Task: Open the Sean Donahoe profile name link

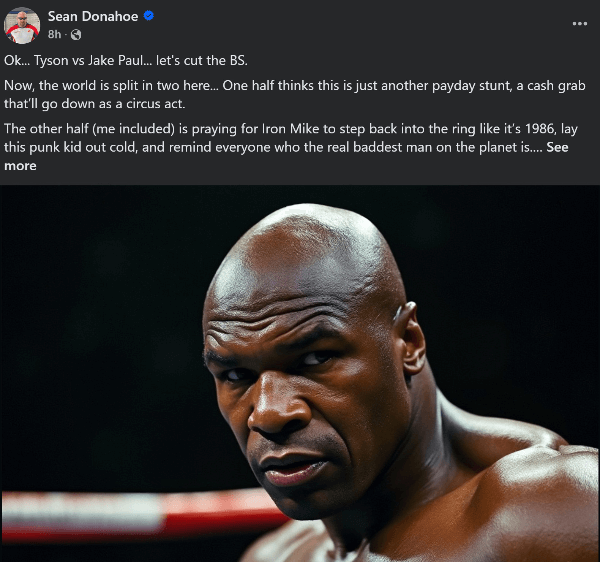Action: (94, 17)
